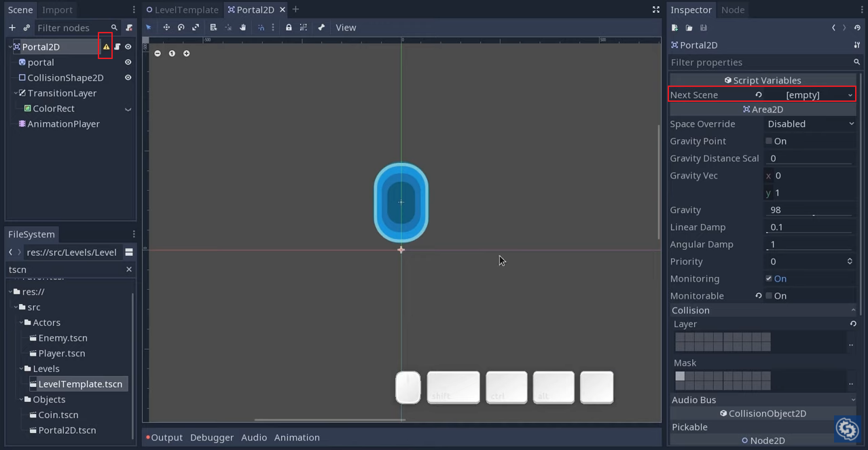
Task: Expand ColorRect visibility chevron
Action: [128, 109]
